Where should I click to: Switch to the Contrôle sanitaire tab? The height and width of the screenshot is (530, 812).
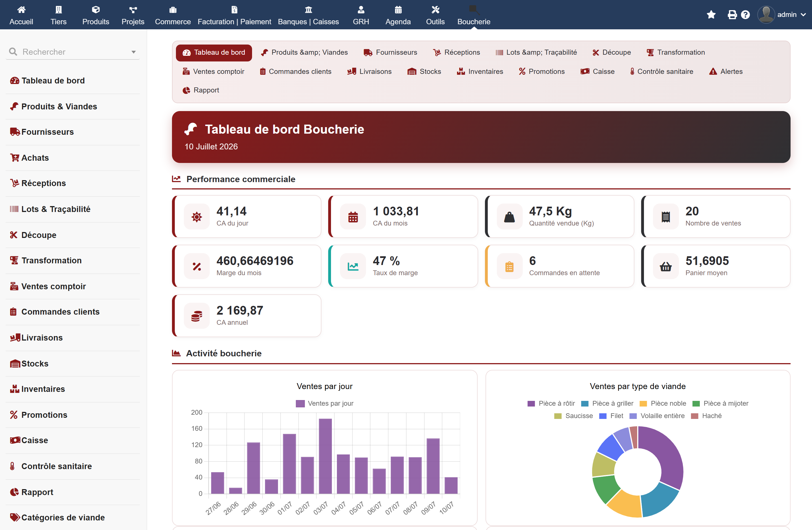[x=661, y=71]
